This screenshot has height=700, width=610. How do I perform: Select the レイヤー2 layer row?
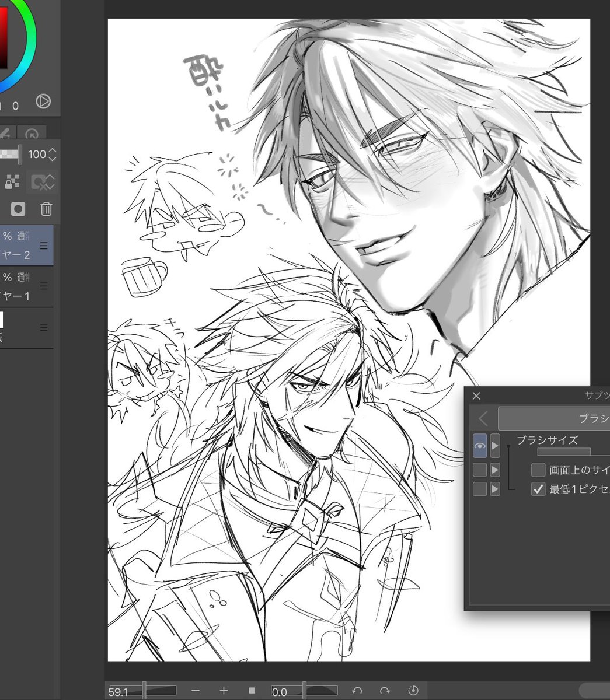point(26,246)
